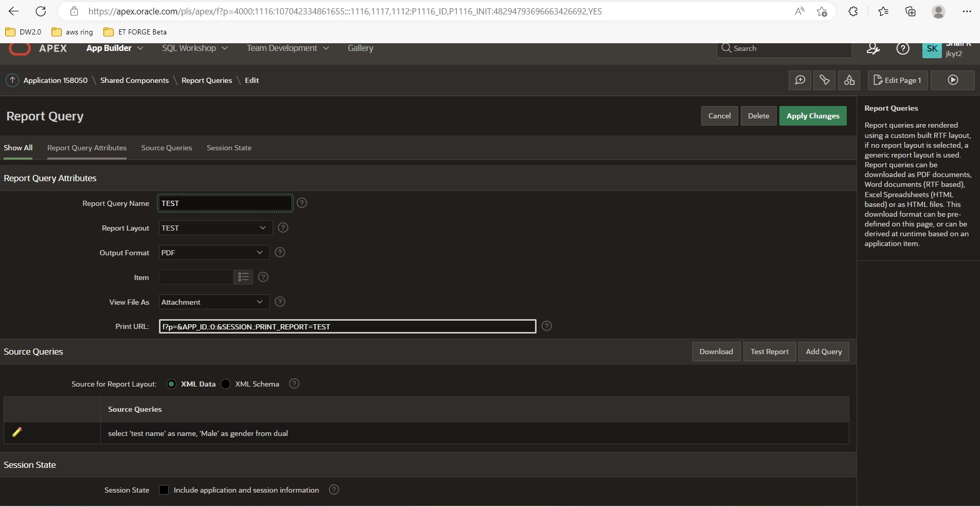980x507 pixels.
Task: Open the Report Layout dropdown
Action: (x=214, y=228)
